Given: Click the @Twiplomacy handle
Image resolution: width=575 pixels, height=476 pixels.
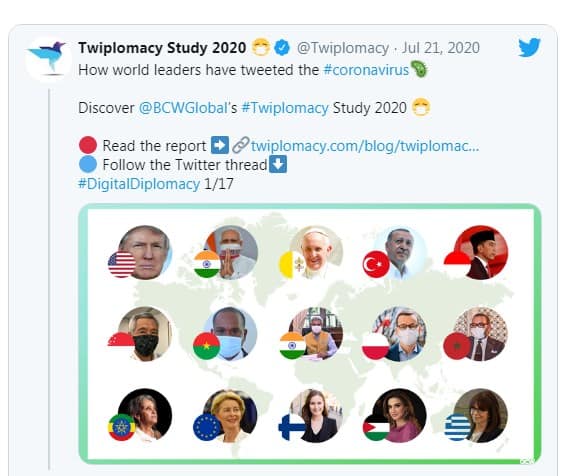Looking at the screenshot, I should coord(343,48).
